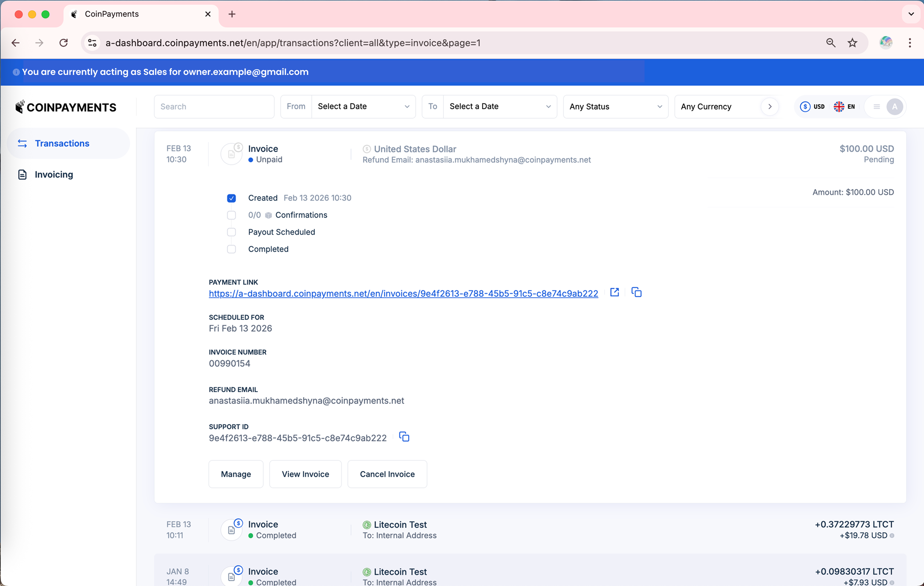
Task: Toggle the Created step checkbox
Action: (231, 198)
